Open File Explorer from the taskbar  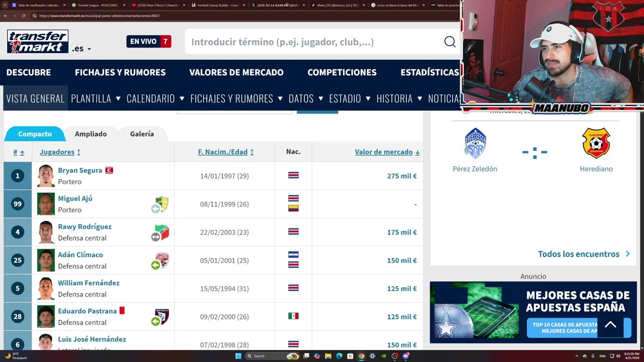pyautogui.click(x=328, y=356)
